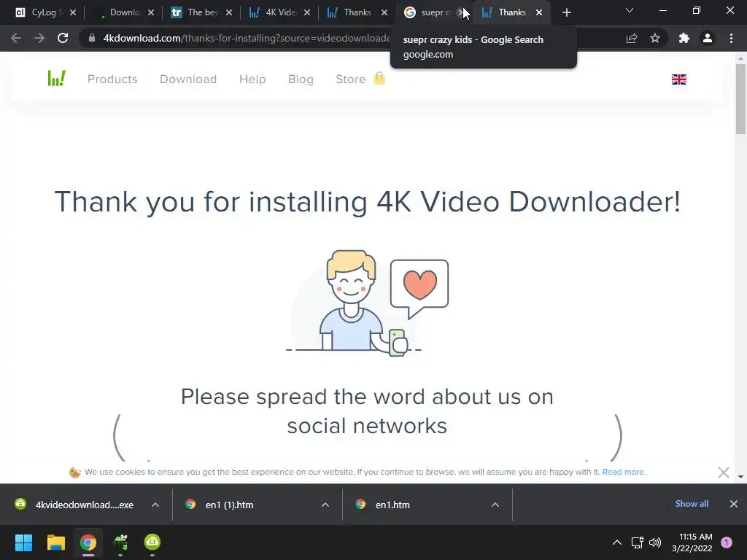This screenshot has height=560, width=747.
Task: Click the lock icon in address bar
Action: (x=92, y=38)
